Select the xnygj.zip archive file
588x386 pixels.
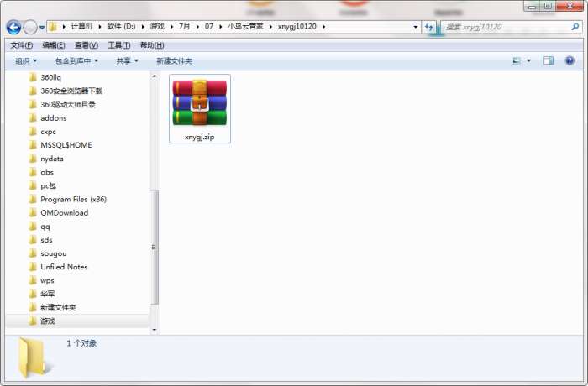[200, 109]
